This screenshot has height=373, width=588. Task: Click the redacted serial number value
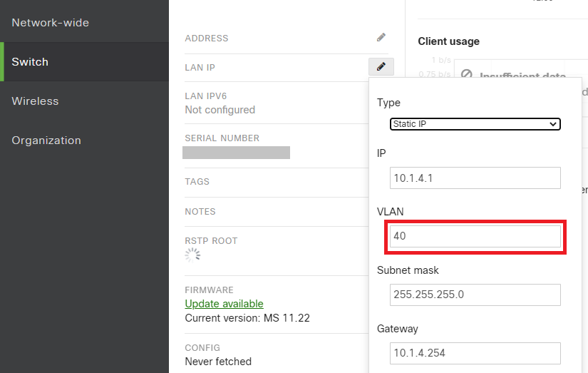(236, 152)
